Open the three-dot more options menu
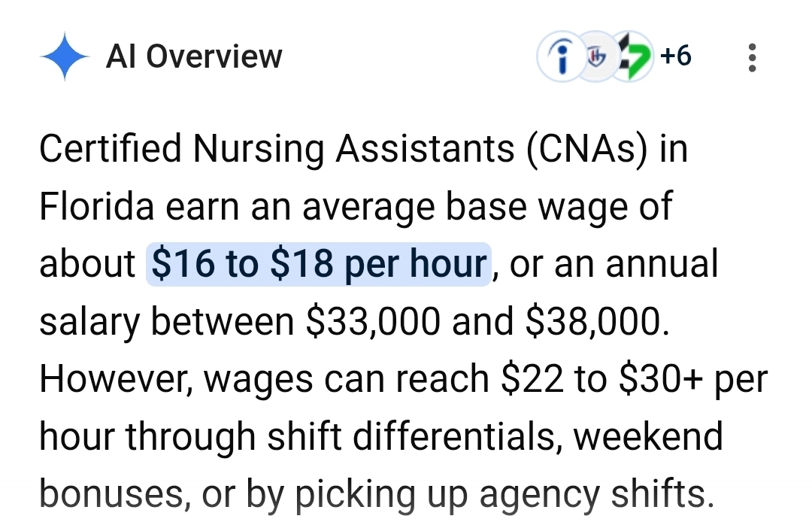This screenshot has height=522, width=812. pos(753,57)
